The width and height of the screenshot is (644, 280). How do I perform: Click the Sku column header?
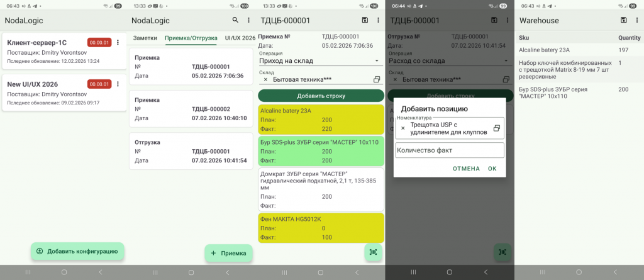click(x=524, y=37)
